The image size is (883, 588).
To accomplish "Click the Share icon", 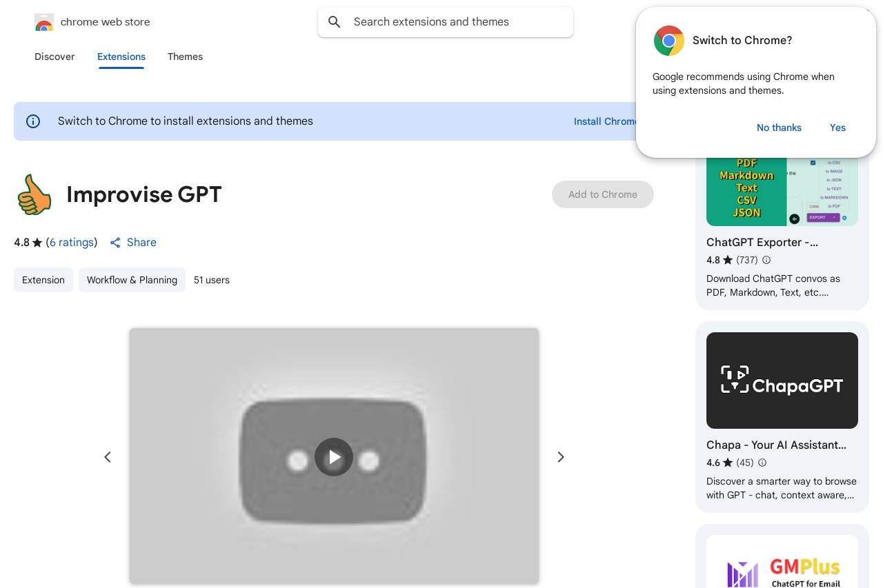I will click(x=115, y=243).
